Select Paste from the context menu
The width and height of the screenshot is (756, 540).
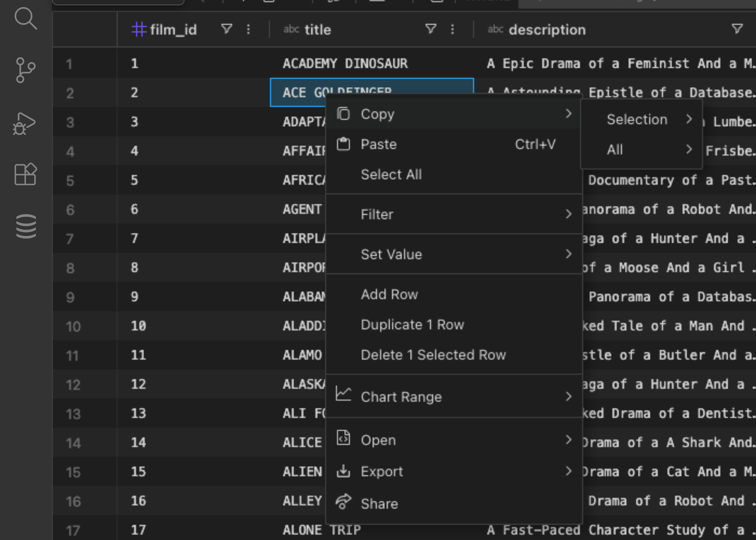coord(378,144)
